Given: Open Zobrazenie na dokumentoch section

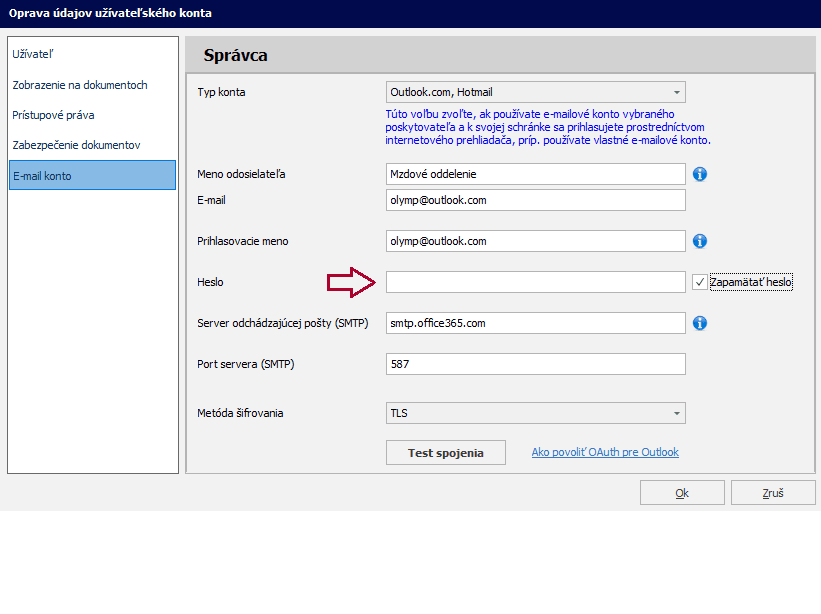Looking at the screenshot, I should [92, 85].
